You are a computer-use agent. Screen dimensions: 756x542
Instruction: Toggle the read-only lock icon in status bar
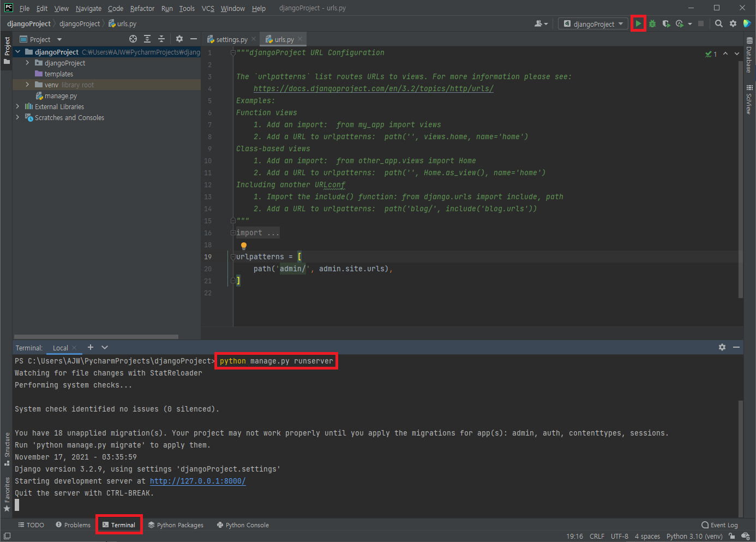pyautogui.click(x=732, y=536)
